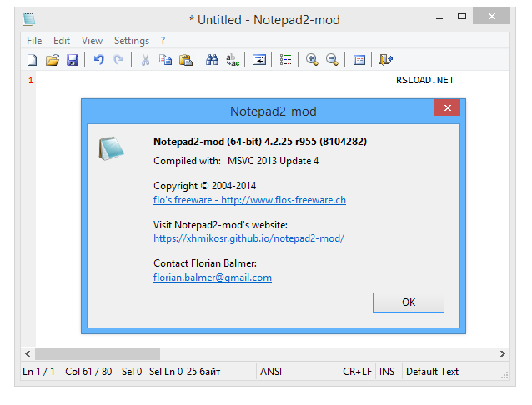Screen dimensions: 532x405
Task: Click the CR+LF line ending status entry
Action: coord(357,372)
